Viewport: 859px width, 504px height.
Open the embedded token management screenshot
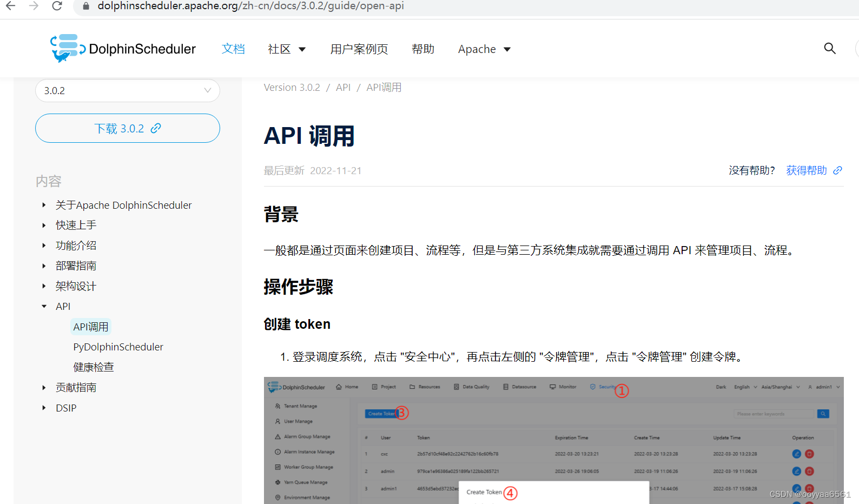point(553,440)
